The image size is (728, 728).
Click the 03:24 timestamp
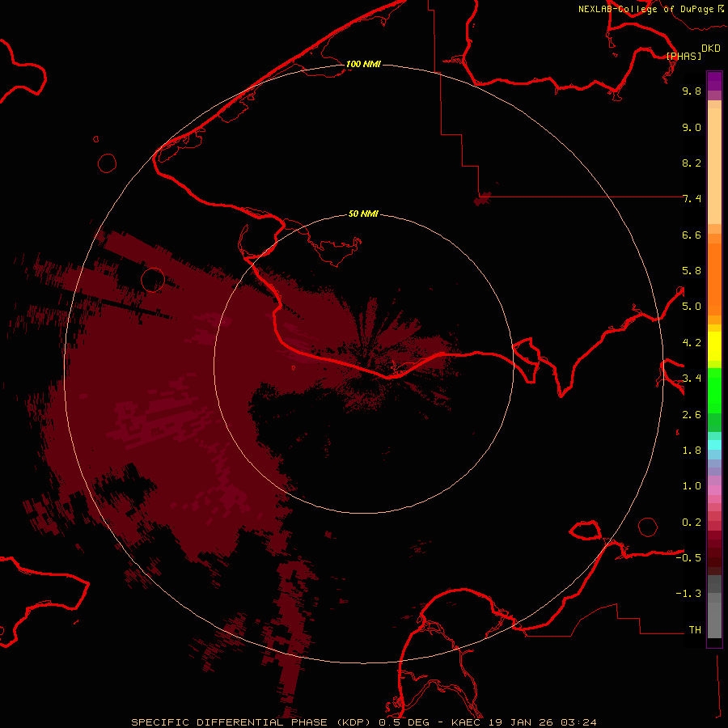pos(578,722)
